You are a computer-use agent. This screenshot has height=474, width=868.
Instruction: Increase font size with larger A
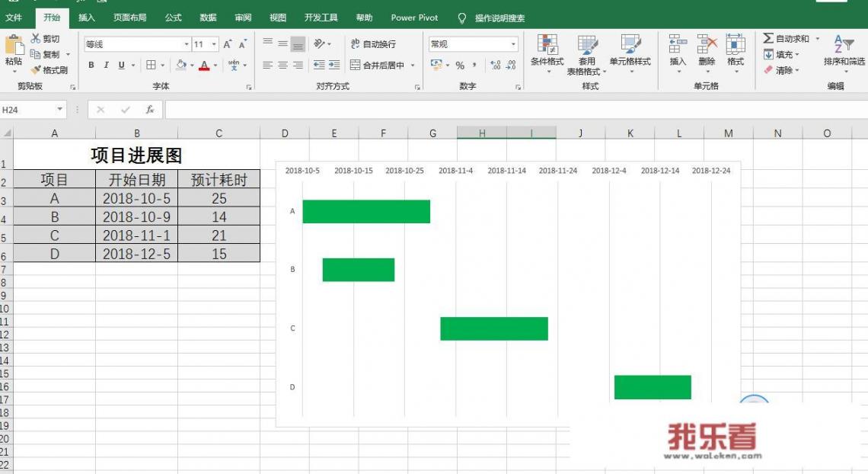[x=228, y=44]
